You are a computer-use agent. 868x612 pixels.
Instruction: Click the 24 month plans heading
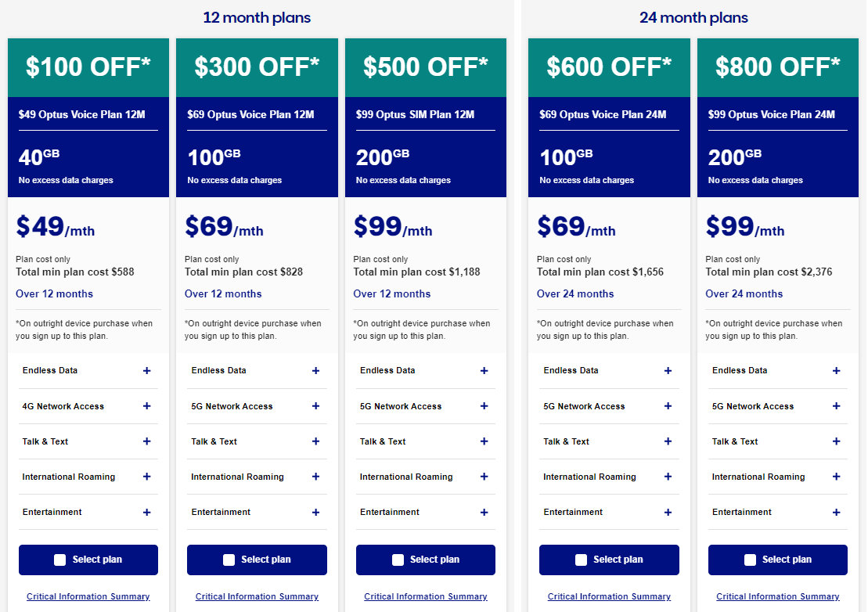[x=693, y=17]
